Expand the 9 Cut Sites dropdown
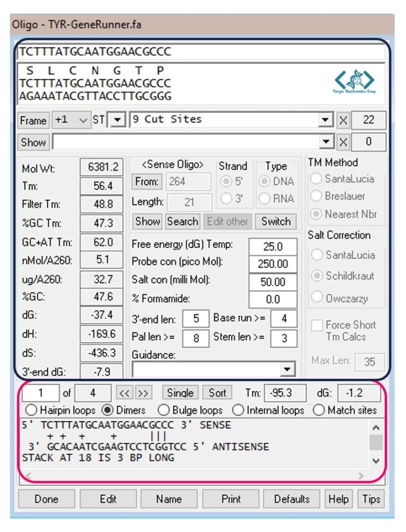 (326, 120)
